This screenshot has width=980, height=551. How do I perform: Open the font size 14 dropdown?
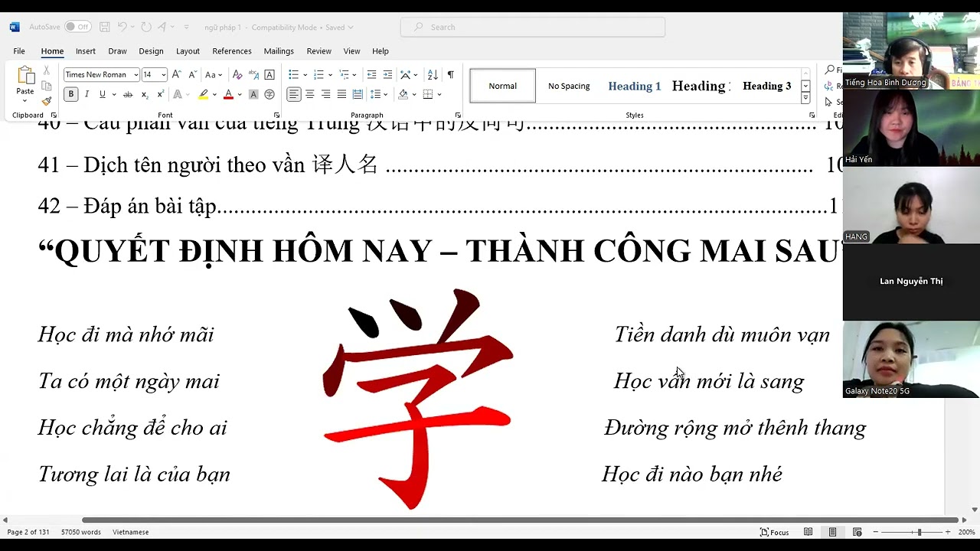(x=163, y=74)
